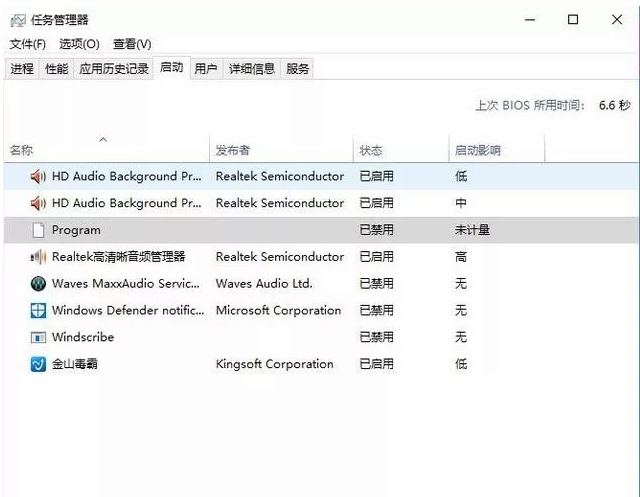Image resolution: width=640 pixels, height=497 pixels.
Task: Sort list by the 状态 column header
Action: pyautogui.click(x=371, y=151)
